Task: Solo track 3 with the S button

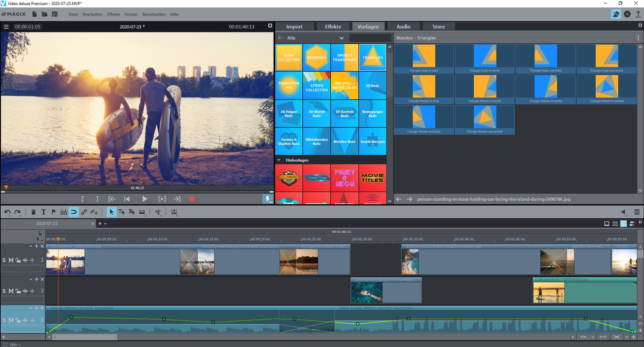Action: point(4,320)
